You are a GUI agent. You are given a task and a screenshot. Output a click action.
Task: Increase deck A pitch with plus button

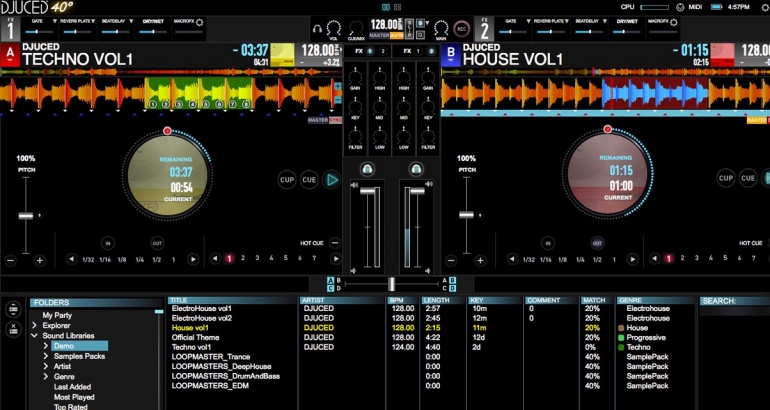pyautogui.click(x=40, y=260)
